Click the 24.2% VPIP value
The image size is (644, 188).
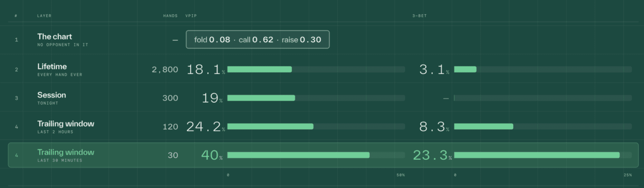[206, 127]
